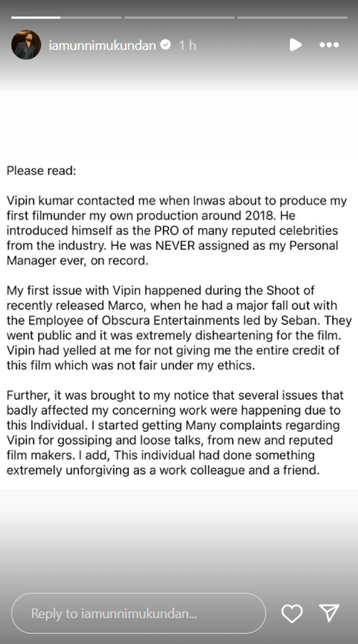Jump to the second story progress segment
Screen dimensions: 358x644
point(179,17)
